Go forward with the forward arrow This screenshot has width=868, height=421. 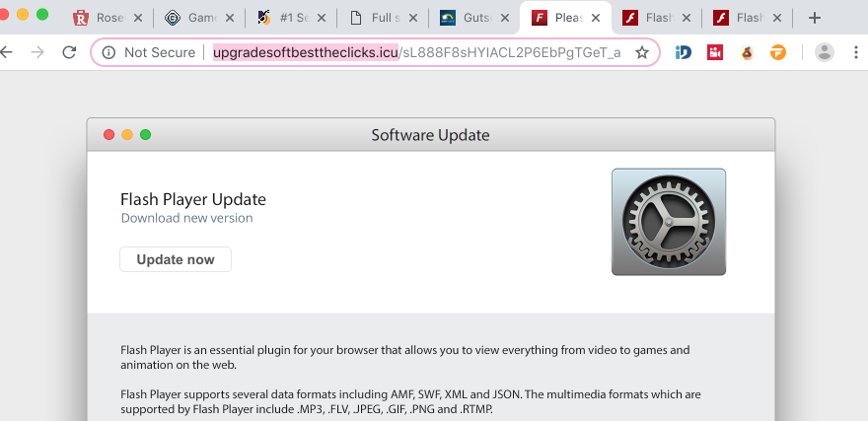pos(37,53)
